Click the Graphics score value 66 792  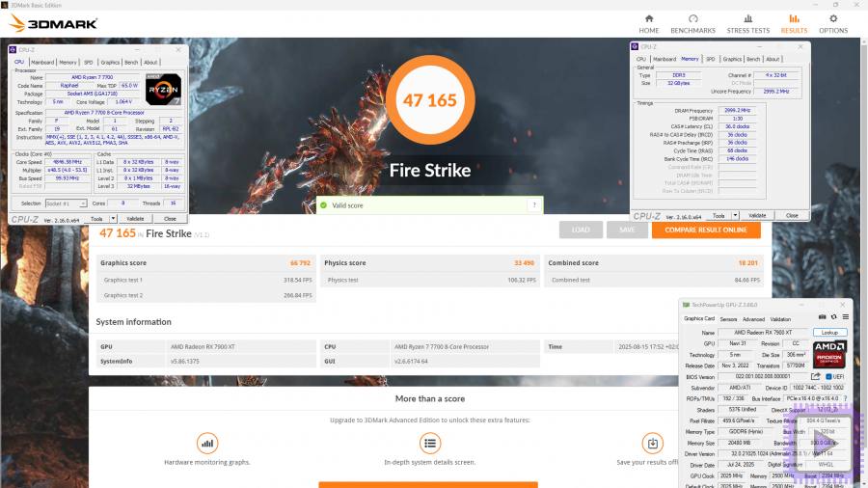[300, 263]
